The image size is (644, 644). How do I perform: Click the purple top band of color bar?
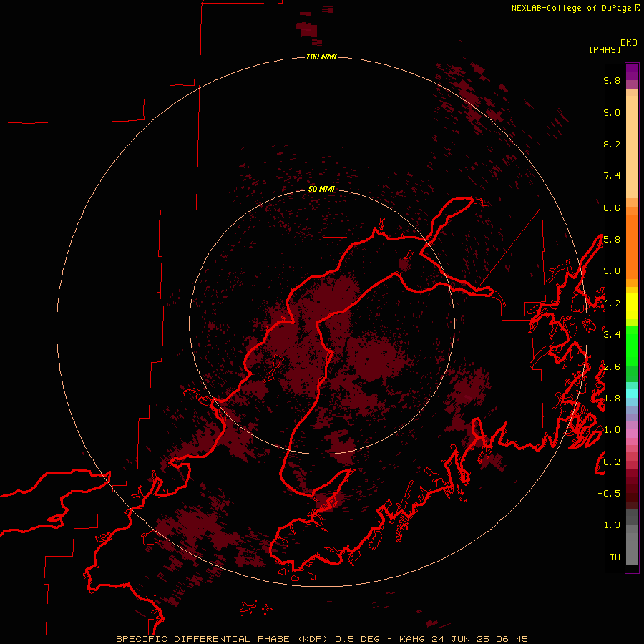[632, 72]
